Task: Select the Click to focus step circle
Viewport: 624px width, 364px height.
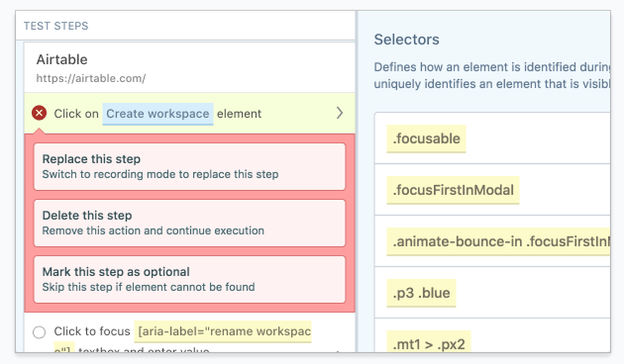Action: pyautogui.click(x=39, y=332)
